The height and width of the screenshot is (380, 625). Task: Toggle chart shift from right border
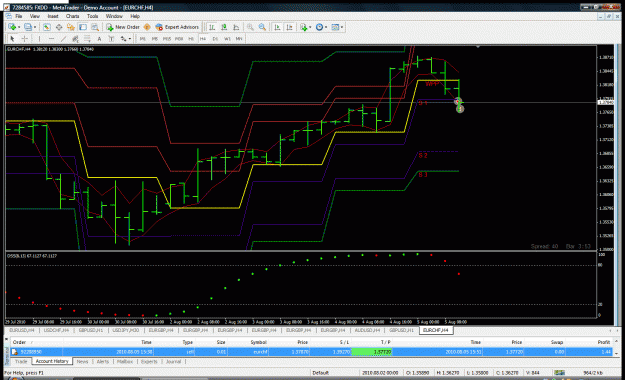(x=289, y=27)
